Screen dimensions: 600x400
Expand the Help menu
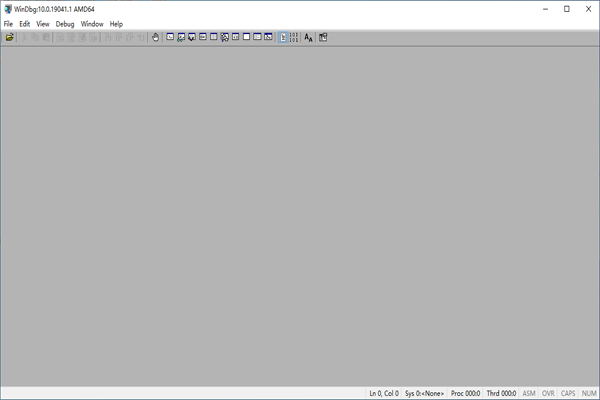tap(117, 23)
